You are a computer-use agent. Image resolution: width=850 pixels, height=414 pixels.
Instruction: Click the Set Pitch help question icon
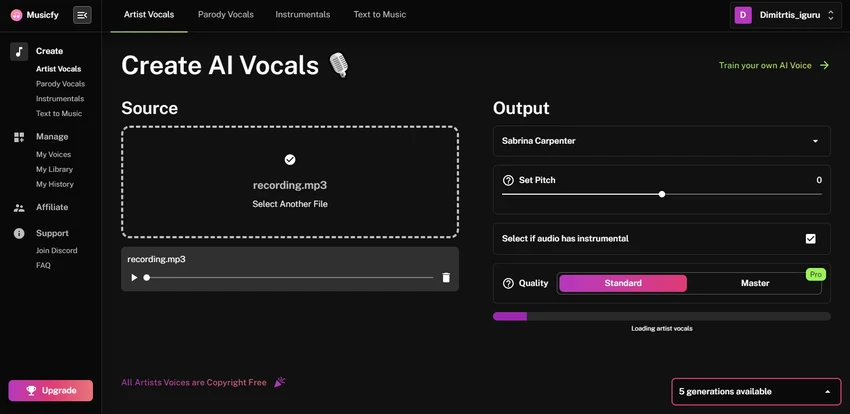point(508,180)
